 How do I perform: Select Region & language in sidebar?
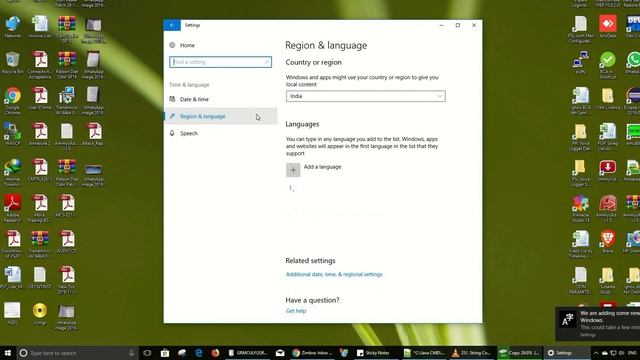tap(220, 116)
